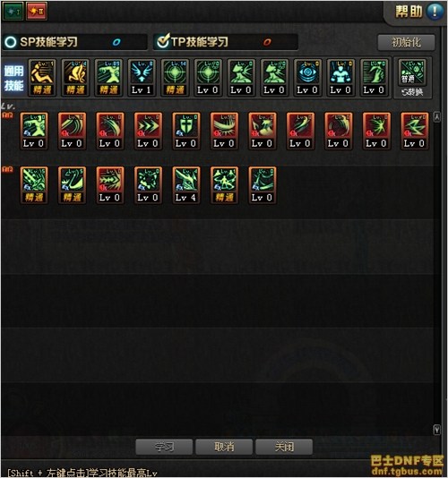Select the Lv 4 skill icon
Image resolution: width=448 pixels, height=478 pixels.
click(x=185, y=185)
